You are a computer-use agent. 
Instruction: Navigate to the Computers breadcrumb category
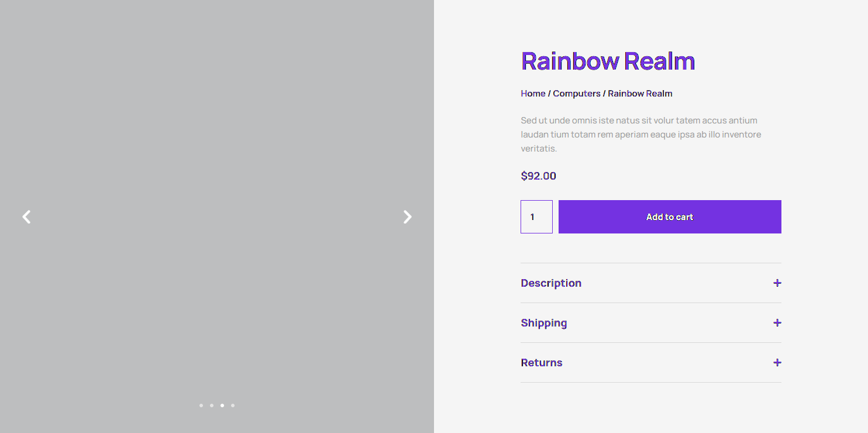click(577, 94)
